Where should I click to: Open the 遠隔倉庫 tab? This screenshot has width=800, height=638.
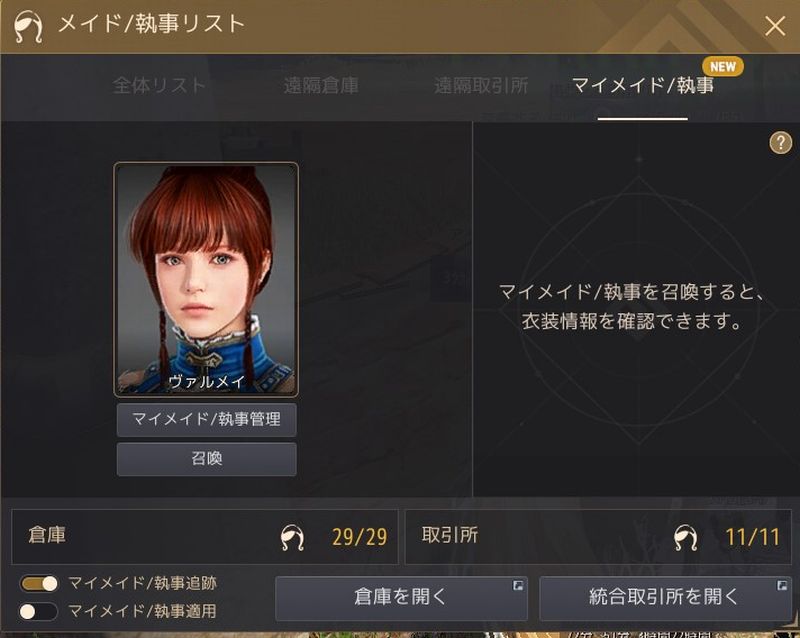pyautogui.click(x=321, y=85)
